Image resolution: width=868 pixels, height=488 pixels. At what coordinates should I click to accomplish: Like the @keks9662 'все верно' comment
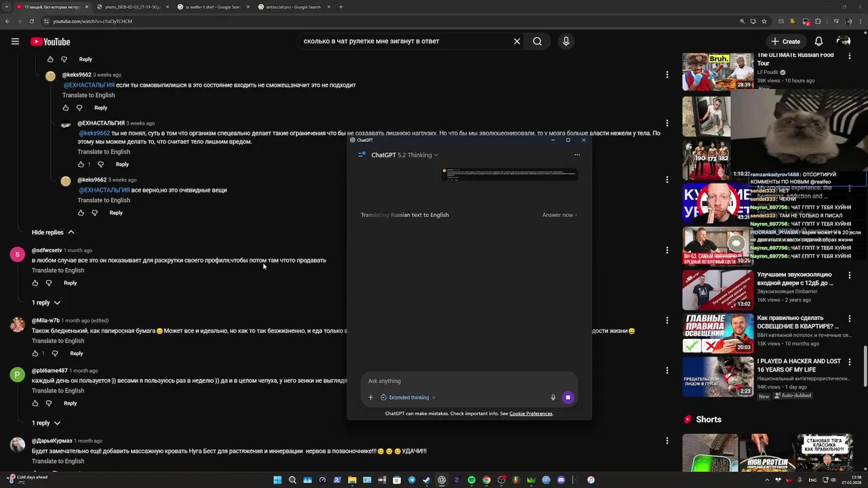pyautogui.click(x=81, y=213)
